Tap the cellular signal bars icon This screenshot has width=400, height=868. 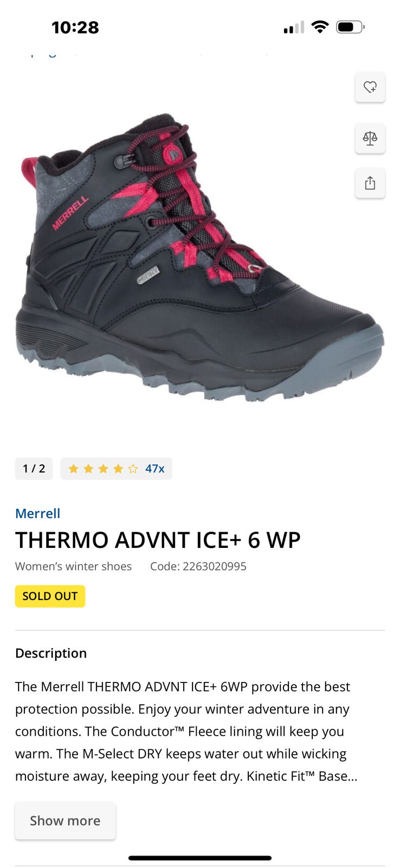(x=294, y=27)
